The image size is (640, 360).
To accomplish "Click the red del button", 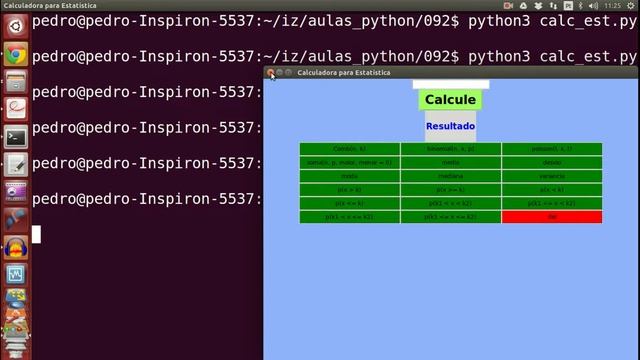I will pyautogui.click(x=552, y=217).
